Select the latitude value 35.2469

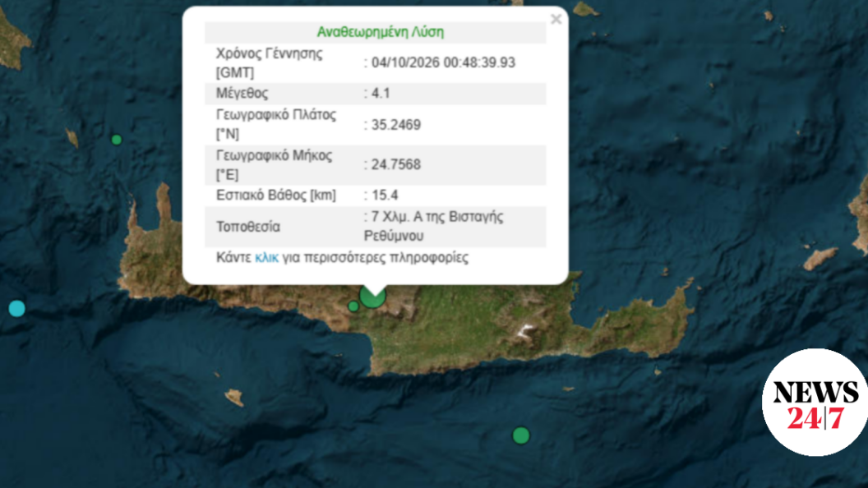point(396,125)
